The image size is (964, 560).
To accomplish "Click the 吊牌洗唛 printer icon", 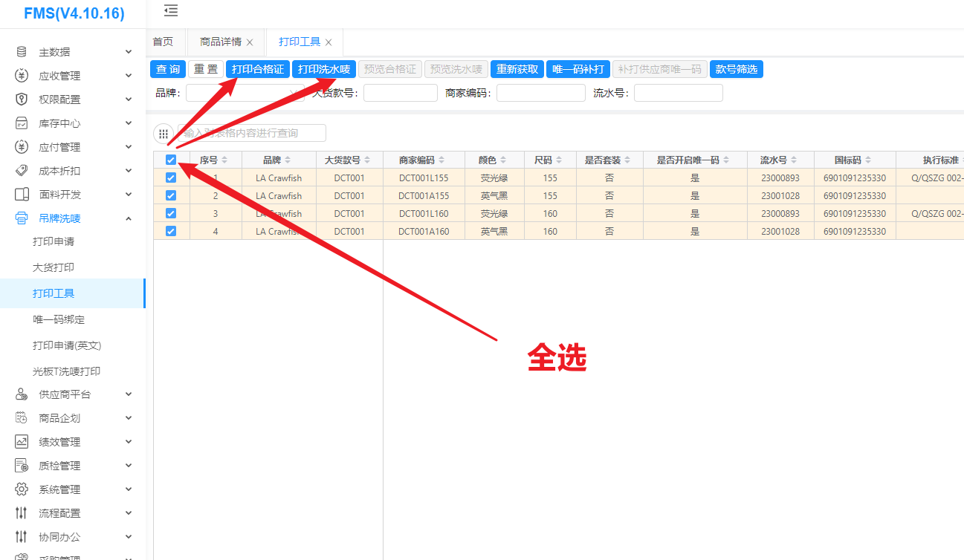I will (22, 218).
